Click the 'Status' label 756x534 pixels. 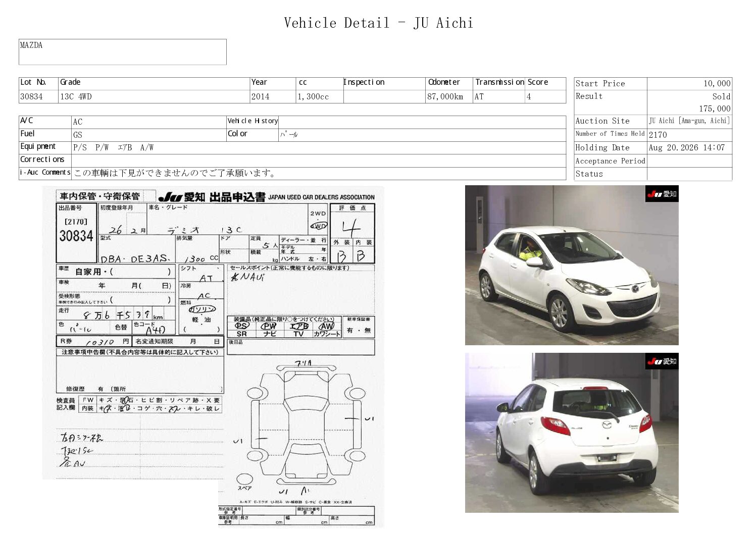[589, 174]
